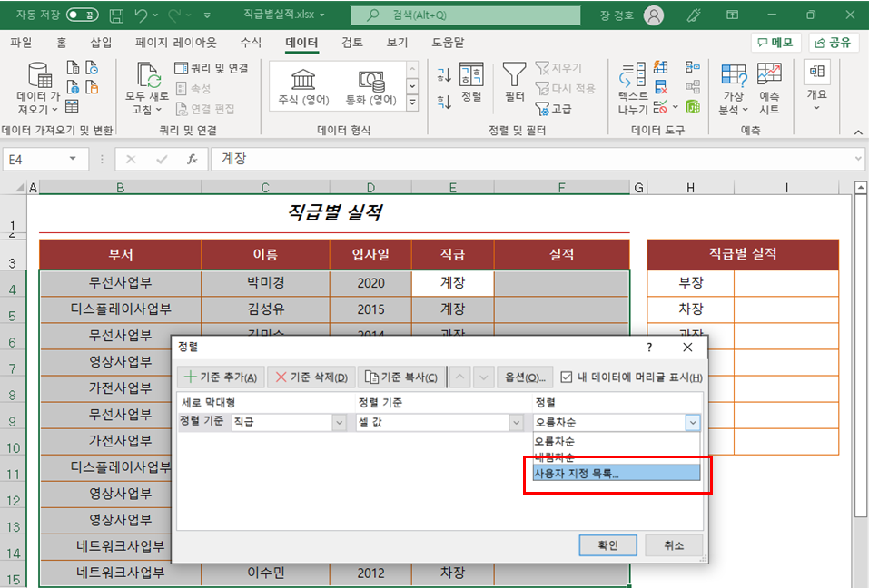Click the Add Level (기준 추가) button

(221, 377)
